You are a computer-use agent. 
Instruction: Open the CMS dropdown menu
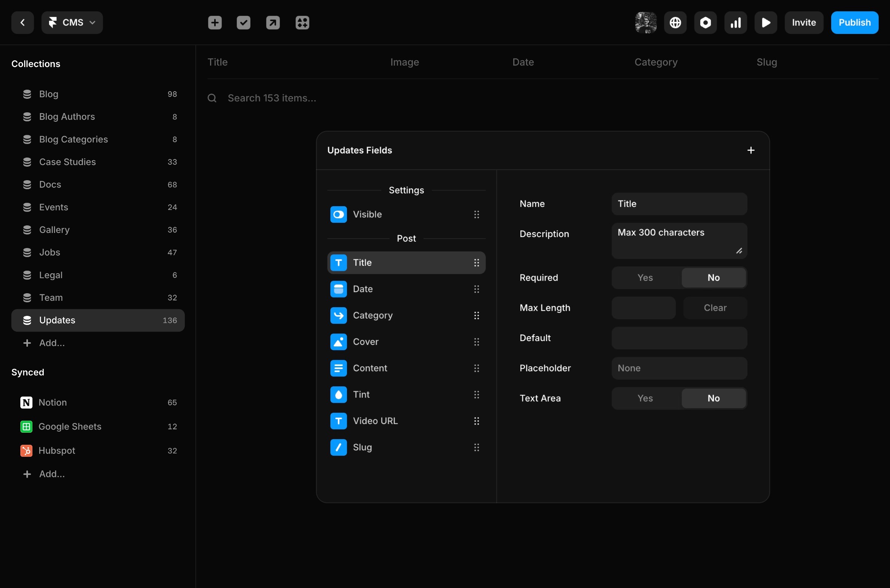72,23
